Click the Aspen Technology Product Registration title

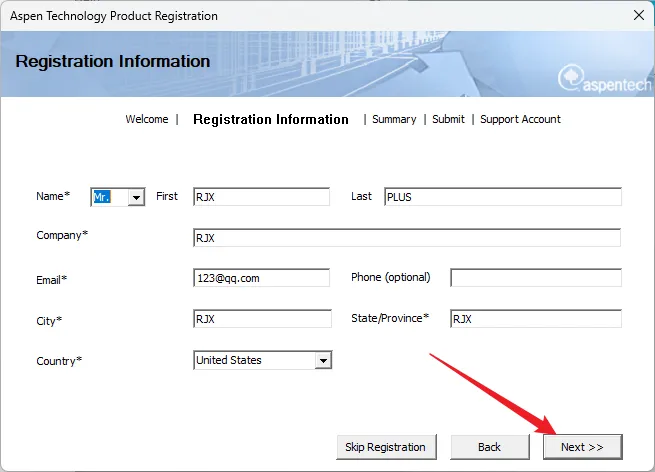click(x=114, y=16)
